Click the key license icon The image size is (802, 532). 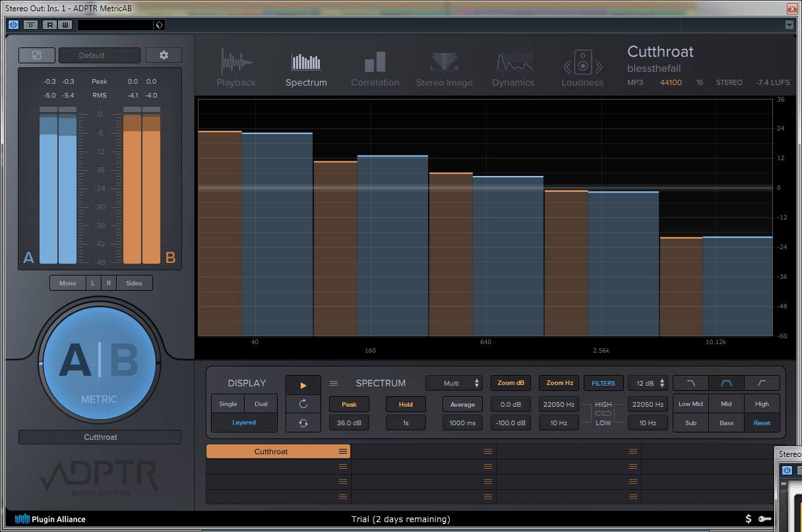coord(765,519)
